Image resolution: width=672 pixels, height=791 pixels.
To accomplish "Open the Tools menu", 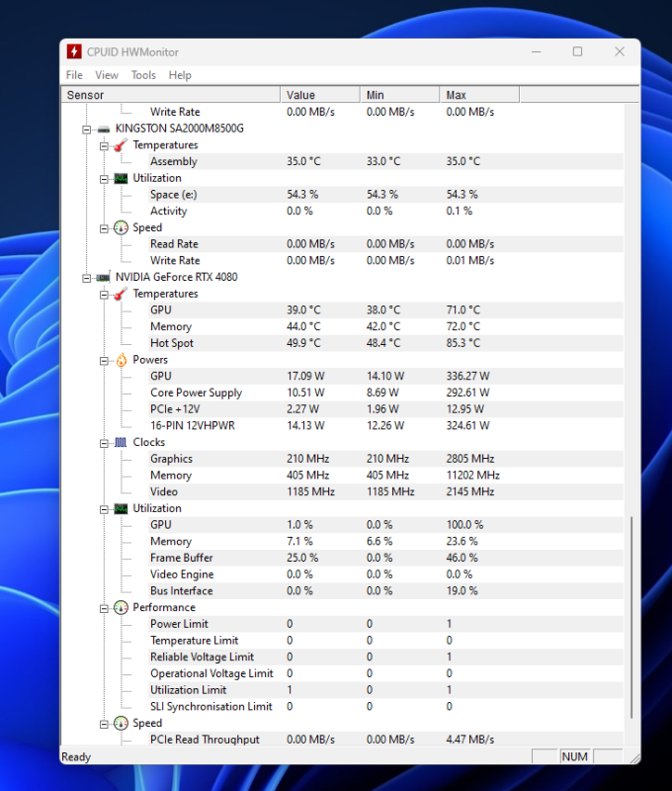I will point(143,75).
